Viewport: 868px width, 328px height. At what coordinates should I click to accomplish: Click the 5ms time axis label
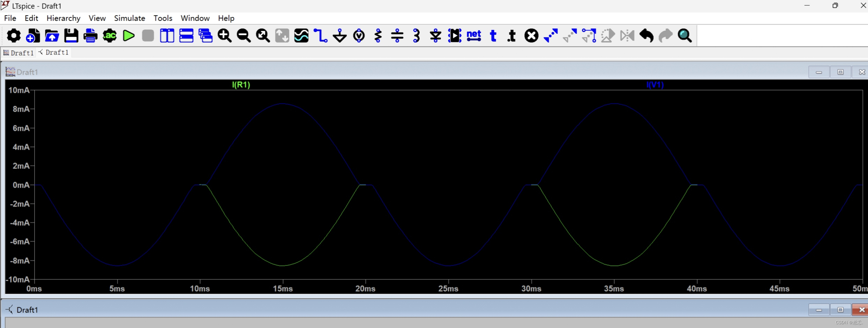pyautogui.click(x=117, y=289)
